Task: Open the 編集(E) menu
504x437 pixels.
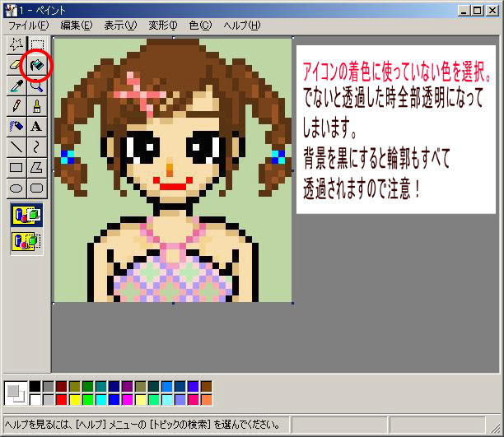Action: pos(77,26)
